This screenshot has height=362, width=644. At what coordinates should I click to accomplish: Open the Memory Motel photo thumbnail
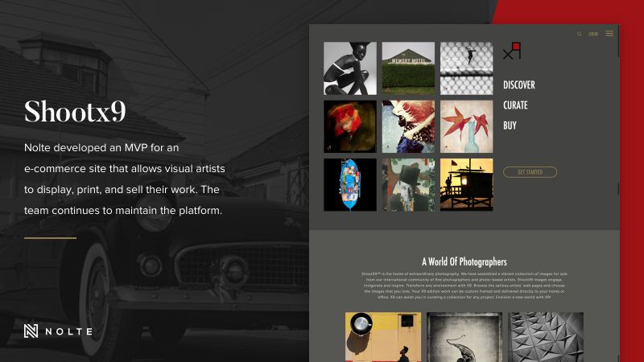408,68
